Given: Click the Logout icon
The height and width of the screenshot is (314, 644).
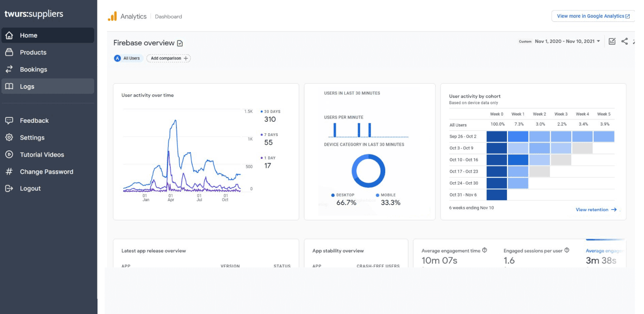Looking at the screenshot, I should coord(9,188).
